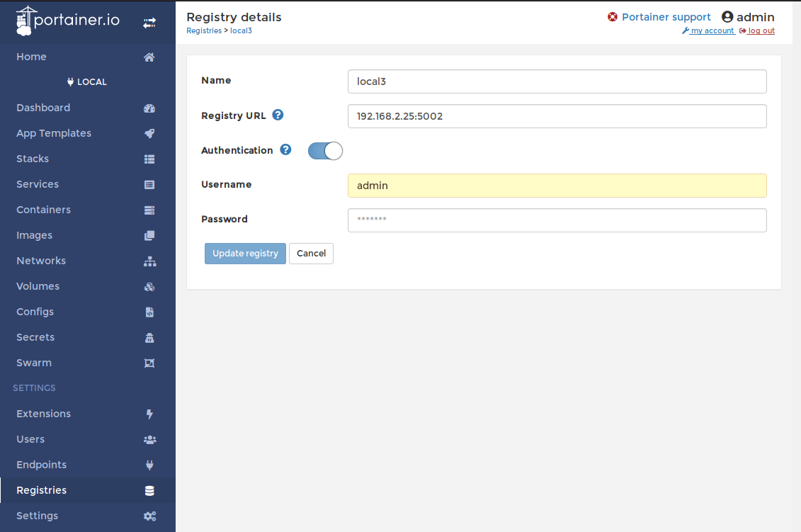Select the Dashboard gauge icon
Image resolution: width=801 pixels, height=532 pixels.
[x=149, y=108]
